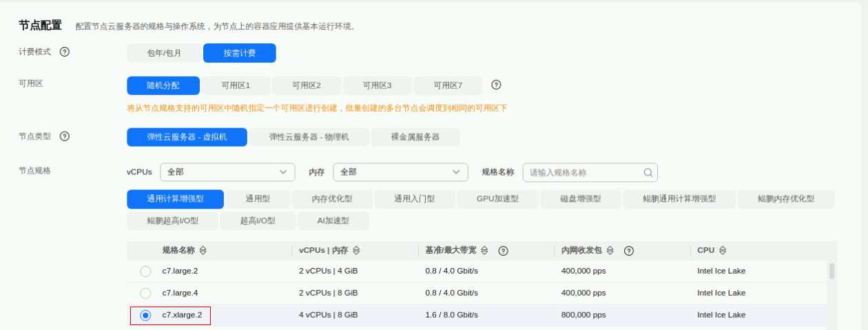
Task: Click the table's vertical scrollbar thumb
Action: click(831, 271)
